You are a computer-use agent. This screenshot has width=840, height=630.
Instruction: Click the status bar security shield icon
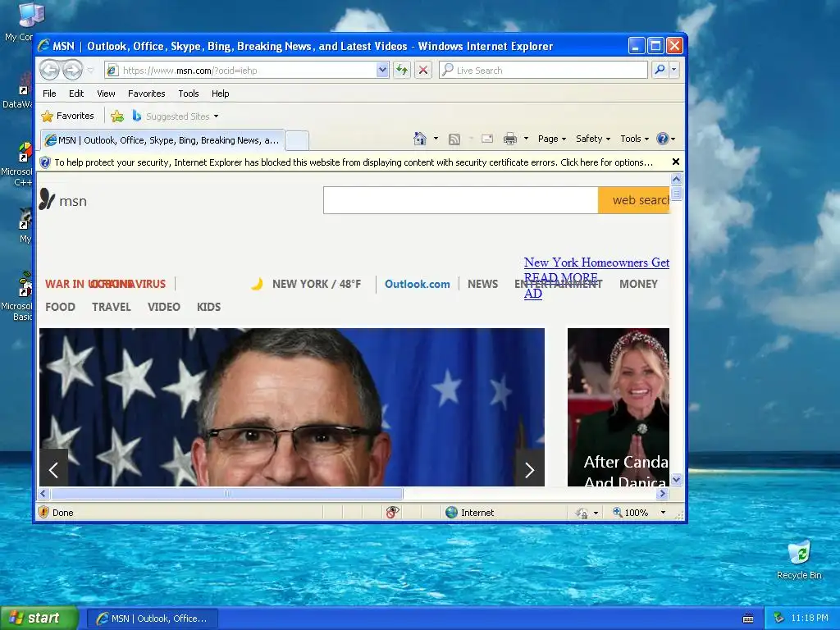click(44, 512)
